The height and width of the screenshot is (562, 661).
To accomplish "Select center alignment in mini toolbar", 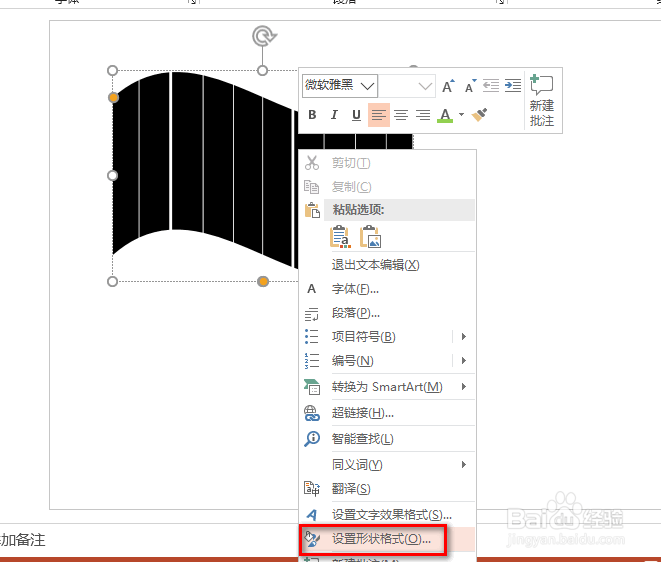I will click(x=401, y=115).
